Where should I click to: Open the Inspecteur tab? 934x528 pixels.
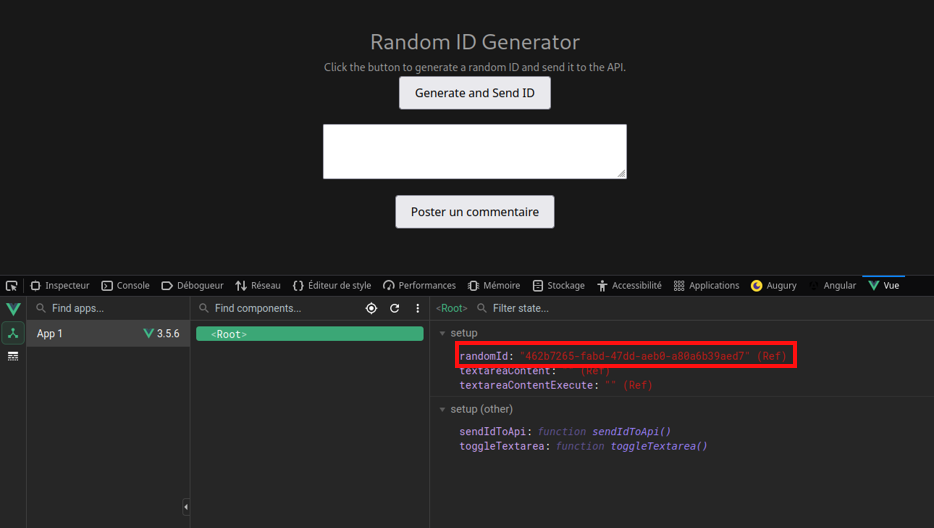(60, 285)
